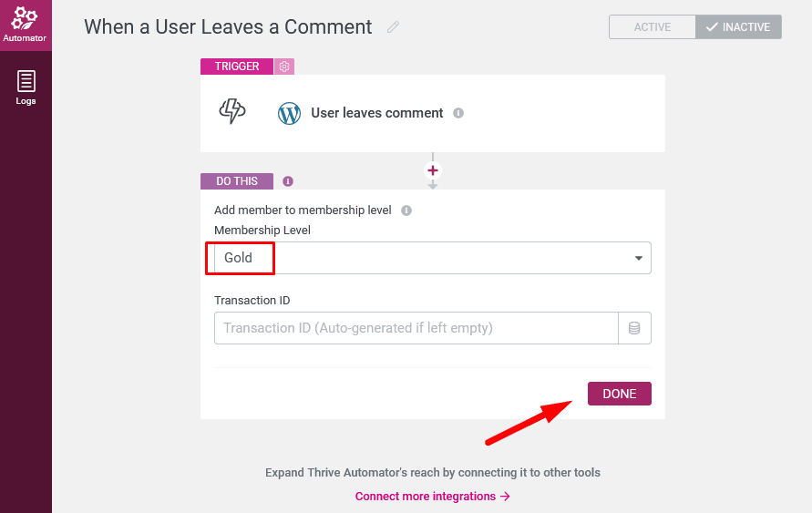Viewport: 812px width, 513px height.
Task: Open the Gold membership level selector
Action: (x=432, y=258)
